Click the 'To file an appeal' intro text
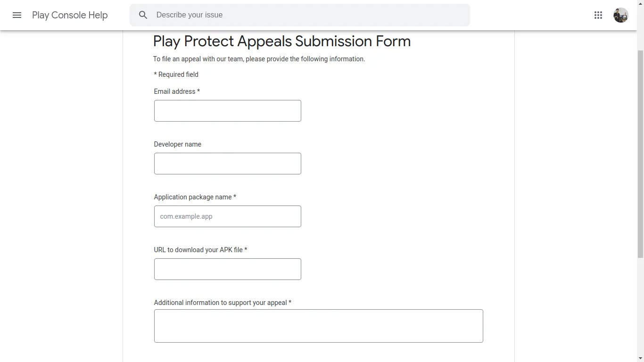Image resolution: width=644 pixels, height=362 pixels. [x=259, y=59]
